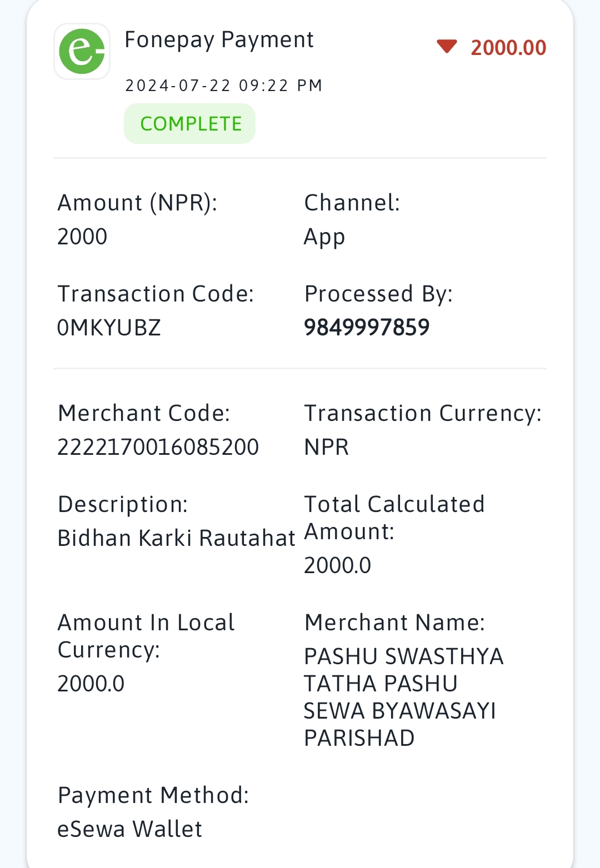
Task: Tap the eSewa Wallet payment method value
Action: coord(129,829)
